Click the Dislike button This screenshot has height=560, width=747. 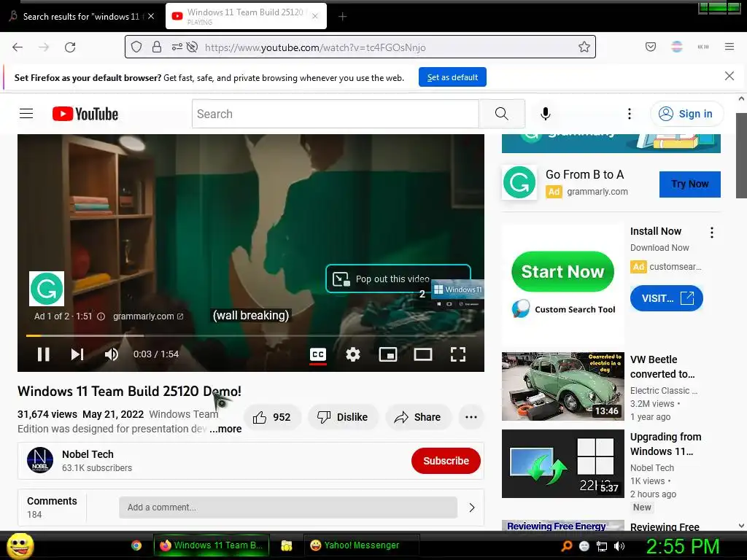click(x=343, y=417)
